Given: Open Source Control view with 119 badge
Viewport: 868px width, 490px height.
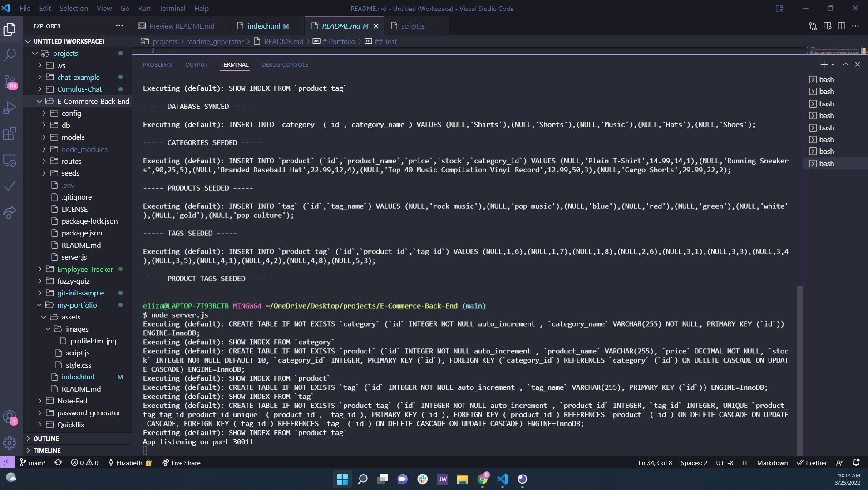Looking at the screenshot, I should tap(10, 82).
